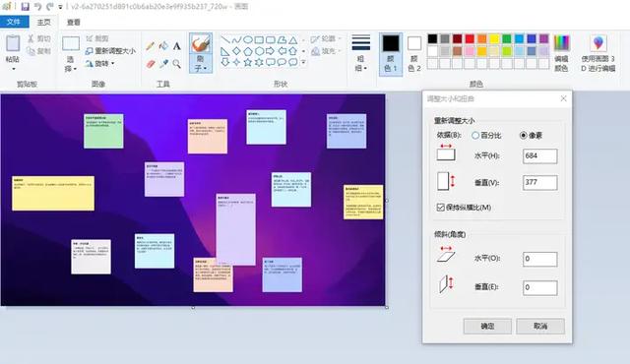
Task: Select the Triangle shape
Action: [x=293, y=39]
